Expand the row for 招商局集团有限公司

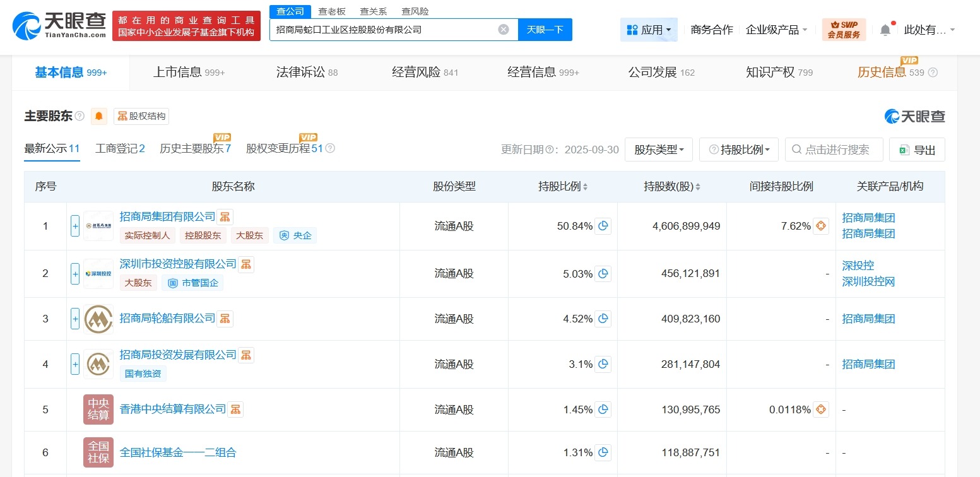(74, 225)
